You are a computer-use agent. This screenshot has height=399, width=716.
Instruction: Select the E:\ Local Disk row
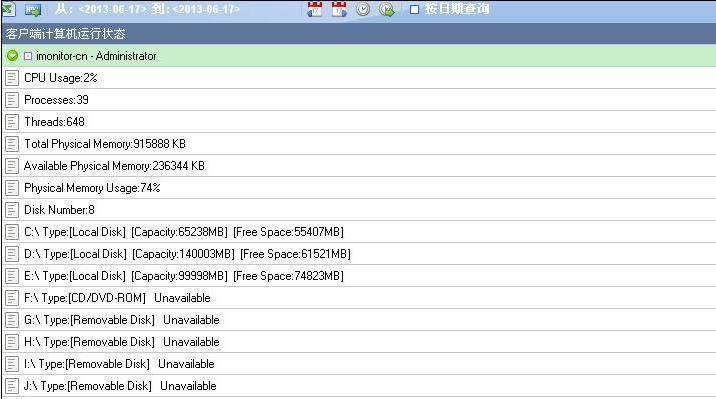point(359,276)
